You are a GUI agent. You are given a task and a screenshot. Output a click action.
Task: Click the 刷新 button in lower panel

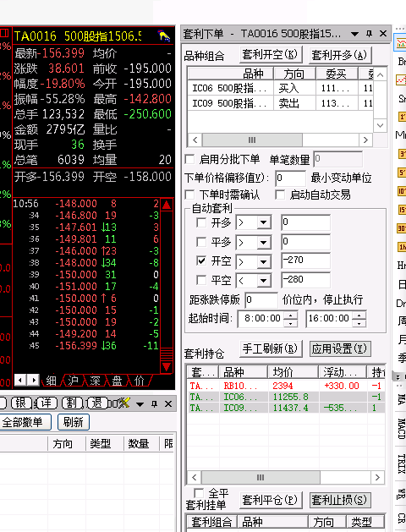(74, 422)
